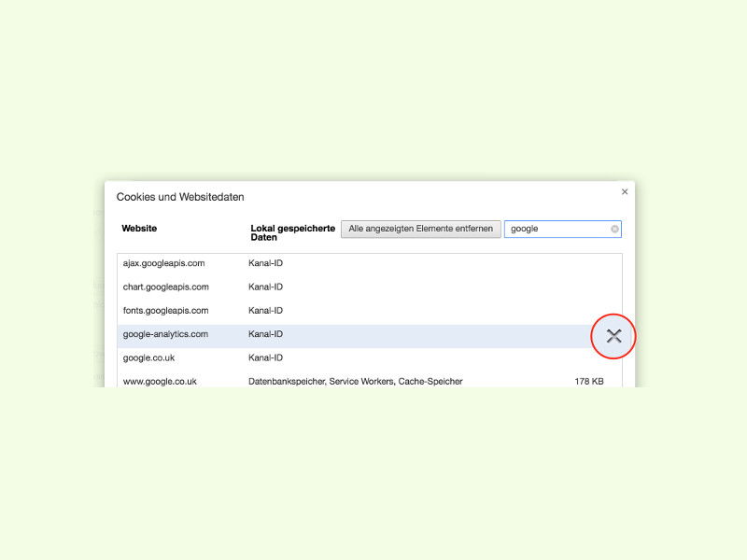Image resolution: width=747 pixels, height=560 pixels.
Task: Click 'Kanal-ID' in the ajax.googleapis.com row
Action: coord(265,263)
